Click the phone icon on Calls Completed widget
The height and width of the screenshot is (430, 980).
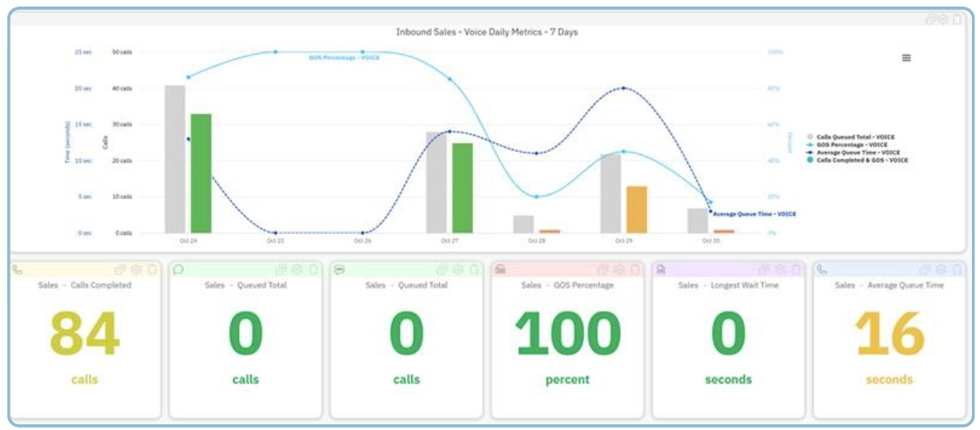18,269
